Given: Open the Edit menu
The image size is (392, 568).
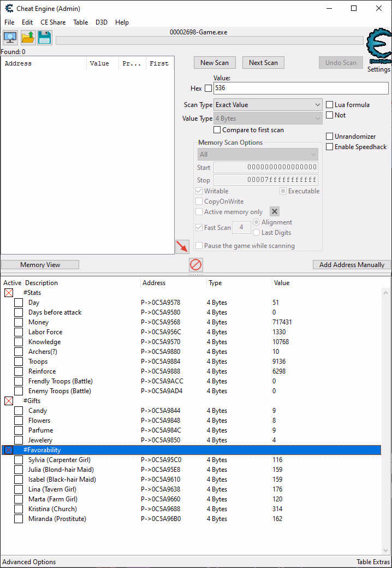Looking at the screenshot, I should click(27, 22).
